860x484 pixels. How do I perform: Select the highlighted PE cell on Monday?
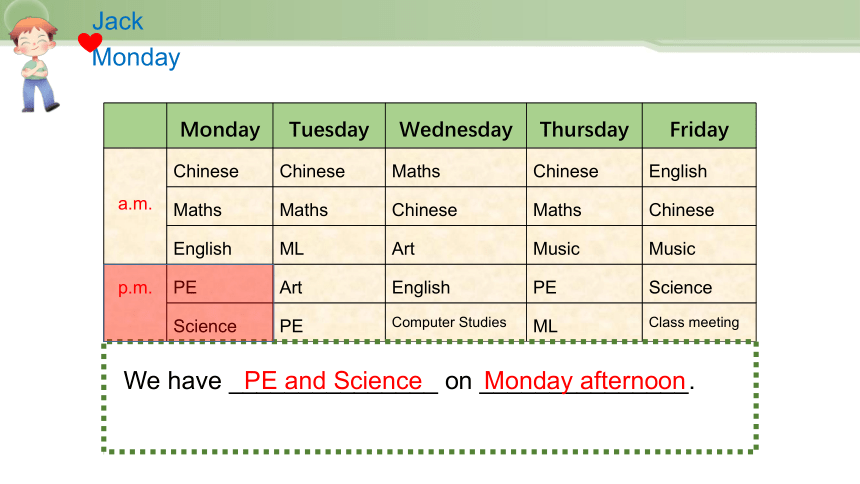[x=220, y=284]
